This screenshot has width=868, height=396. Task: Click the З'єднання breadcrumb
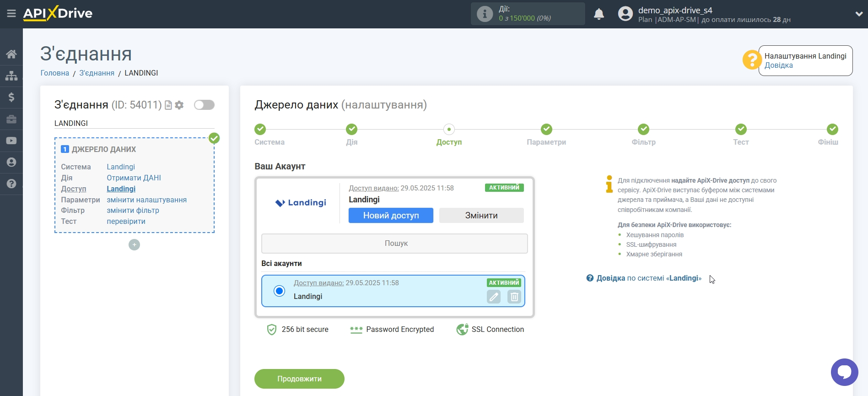click(x=97, y=73)
